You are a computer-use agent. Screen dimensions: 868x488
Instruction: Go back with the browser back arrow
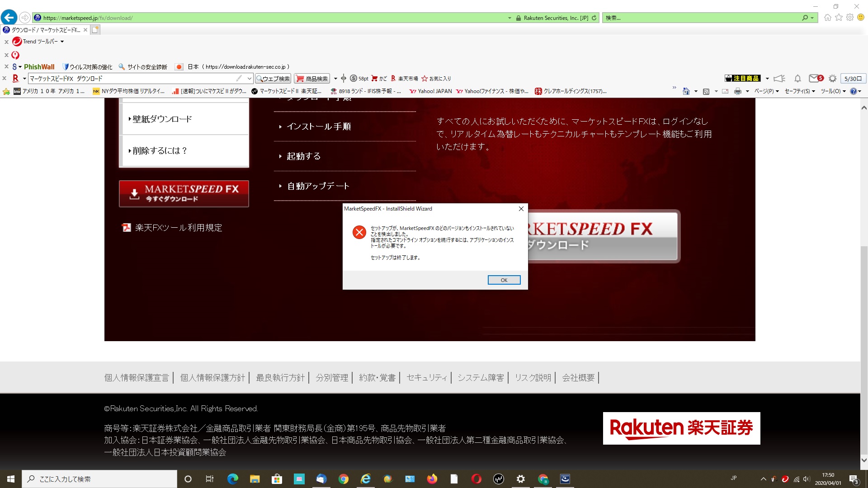tap(9, 18)
